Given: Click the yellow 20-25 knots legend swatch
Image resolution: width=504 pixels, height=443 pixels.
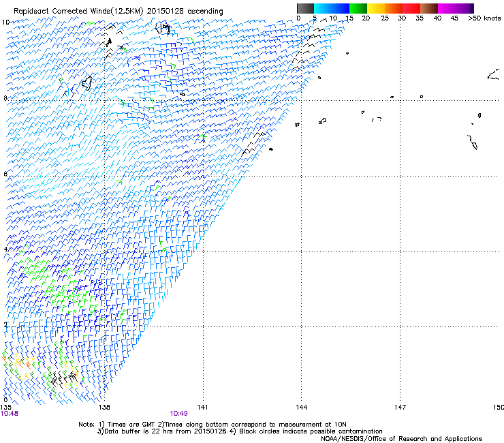Looking at the screenshot, I should (376, 8).
